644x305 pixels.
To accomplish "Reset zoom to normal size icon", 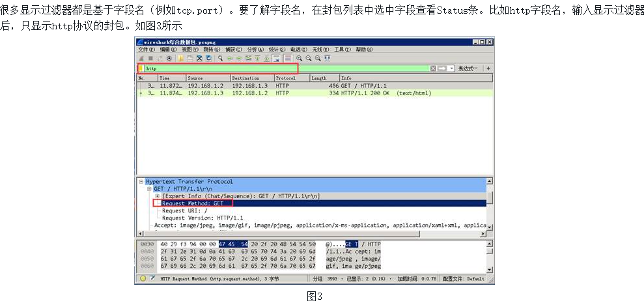I will click(x=318, y=59).
